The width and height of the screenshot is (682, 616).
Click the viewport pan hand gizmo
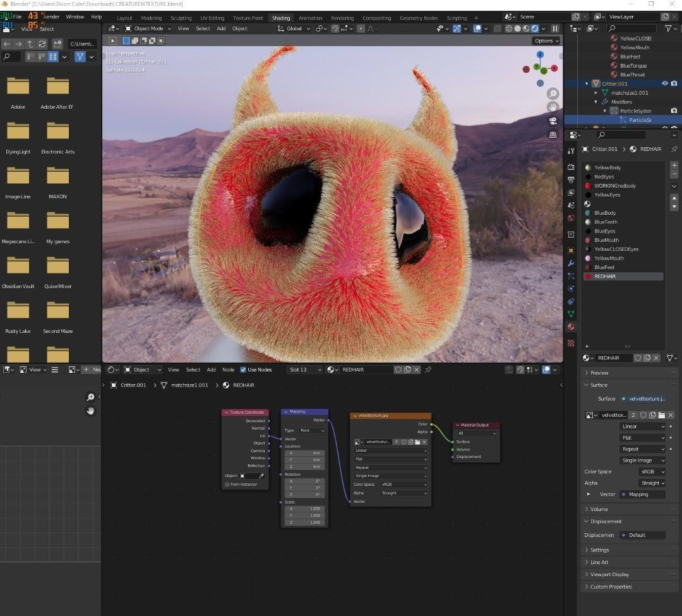pos(553,107)
